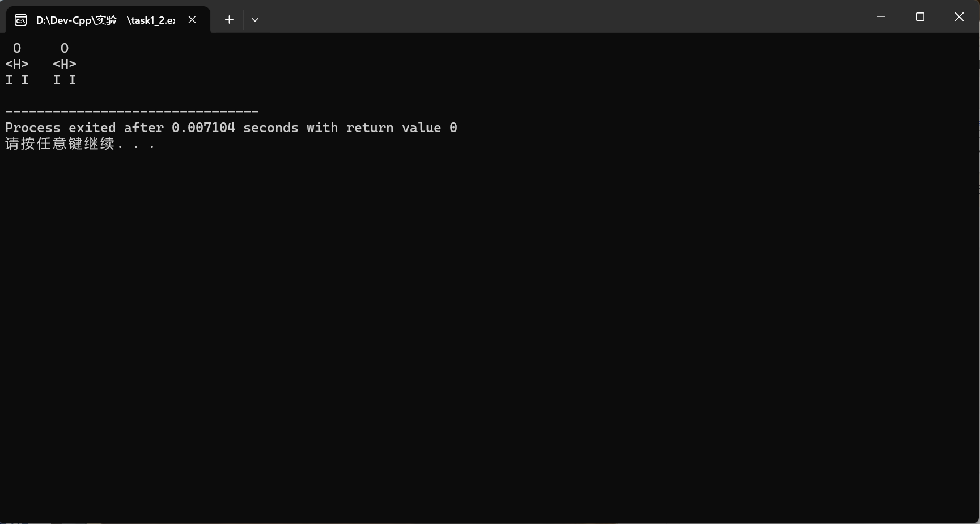The image size is (980, 524).
Task: Click the terminal icon in the tab
Action: [20, 20]
